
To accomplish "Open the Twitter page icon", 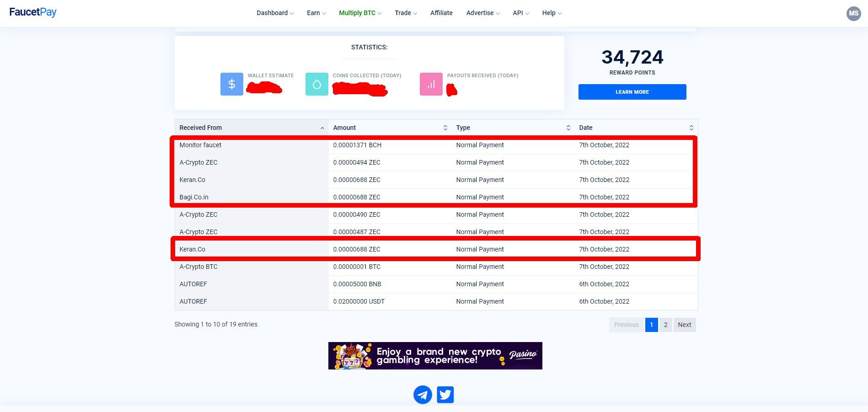I will point(445,395).
